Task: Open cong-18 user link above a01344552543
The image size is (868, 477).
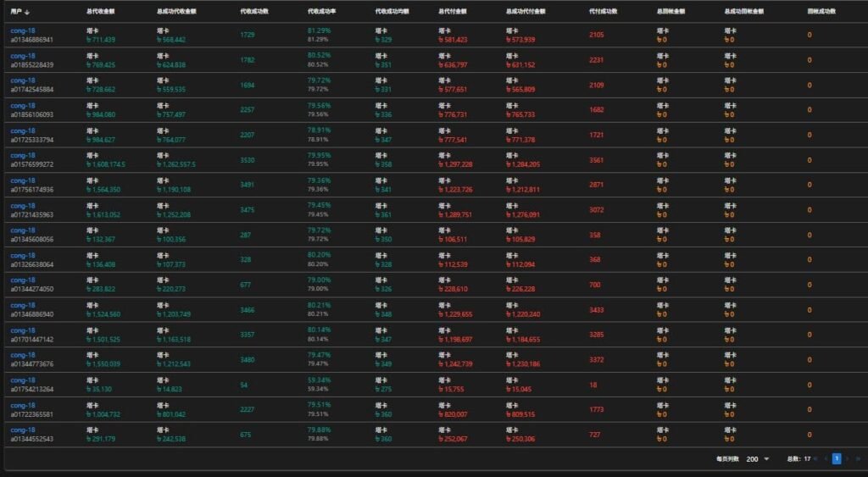Action: pos(23,430)
